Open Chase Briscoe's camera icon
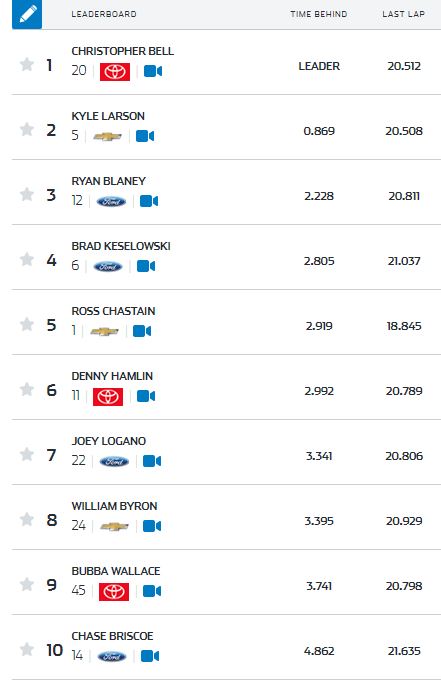Screen dimensions: 441x683 [x=150, y=656]
